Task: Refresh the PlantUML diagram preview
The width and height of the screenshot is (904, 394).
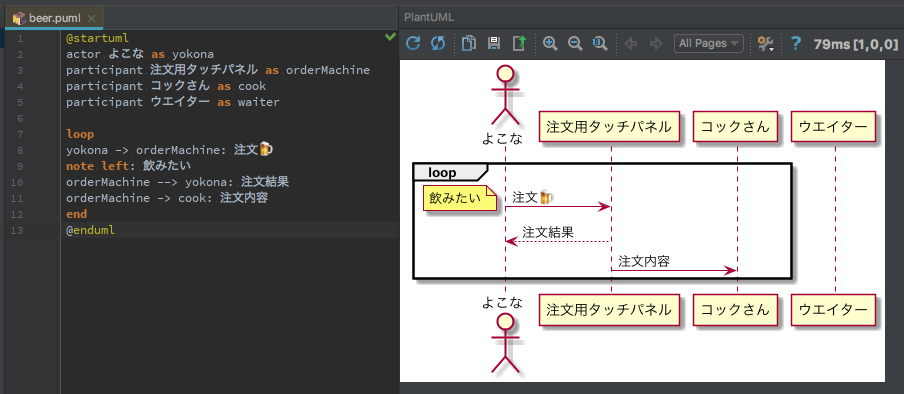Action: point(413,43)
